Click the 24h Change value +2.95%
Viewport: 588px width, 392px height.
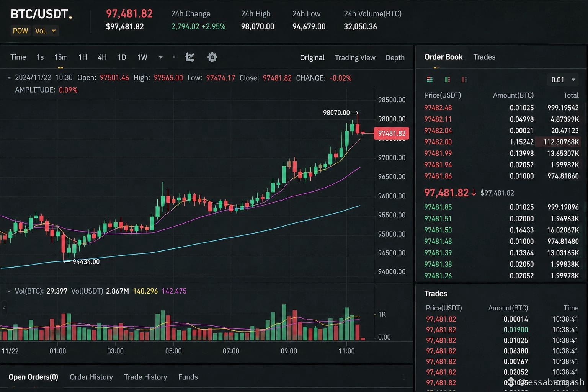point(213,27)
